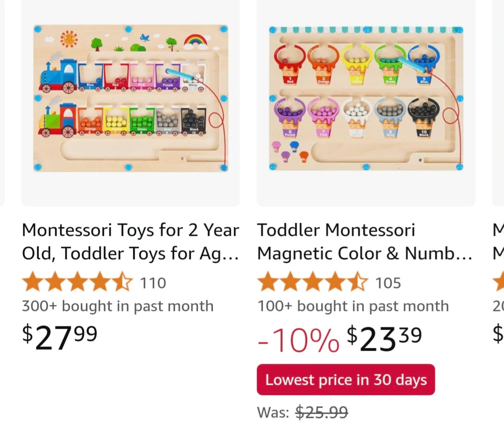Image resolution: width=504 pixels, height=431 pixels.
Task: Open the "Montessori Toys for 2 Year Old" product title
Action: tap(131, 241)
